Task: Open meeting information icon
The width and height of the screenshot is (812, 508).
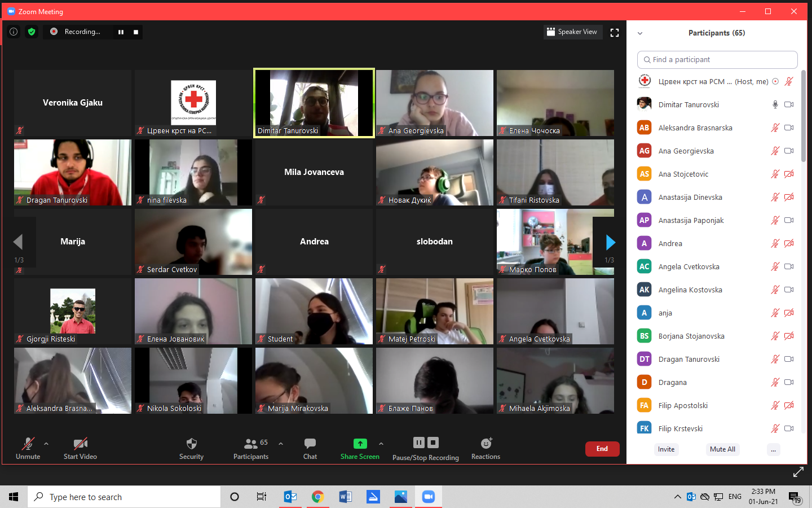Action: coord(14,32)
